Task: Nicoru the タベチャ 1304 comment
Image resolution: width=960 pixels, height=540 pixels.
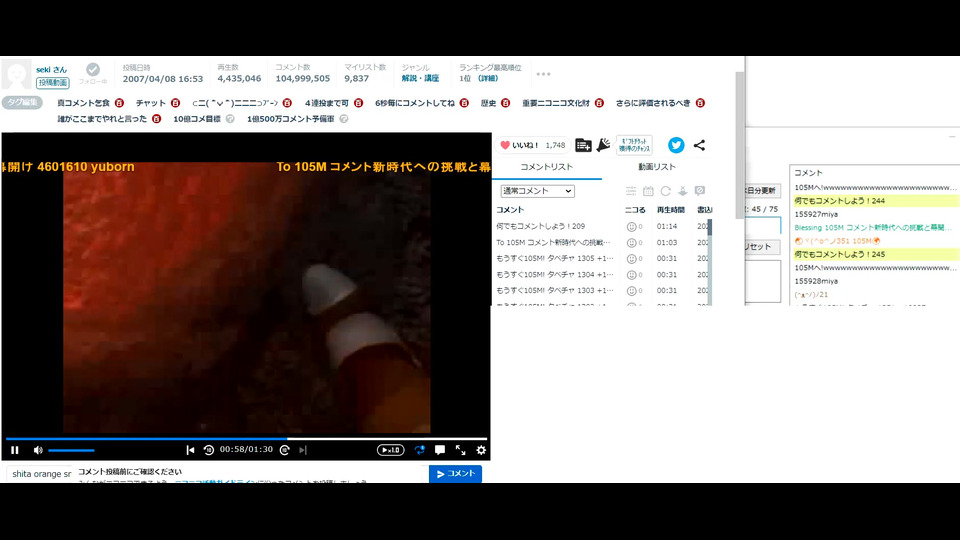Action: (631, 275)
